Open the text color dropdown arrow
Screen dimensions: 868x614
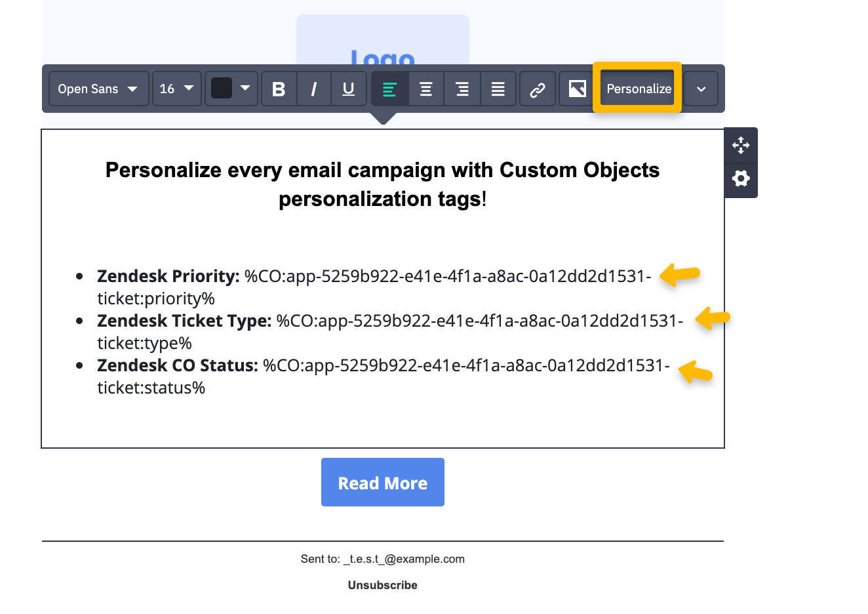[245, 88]
